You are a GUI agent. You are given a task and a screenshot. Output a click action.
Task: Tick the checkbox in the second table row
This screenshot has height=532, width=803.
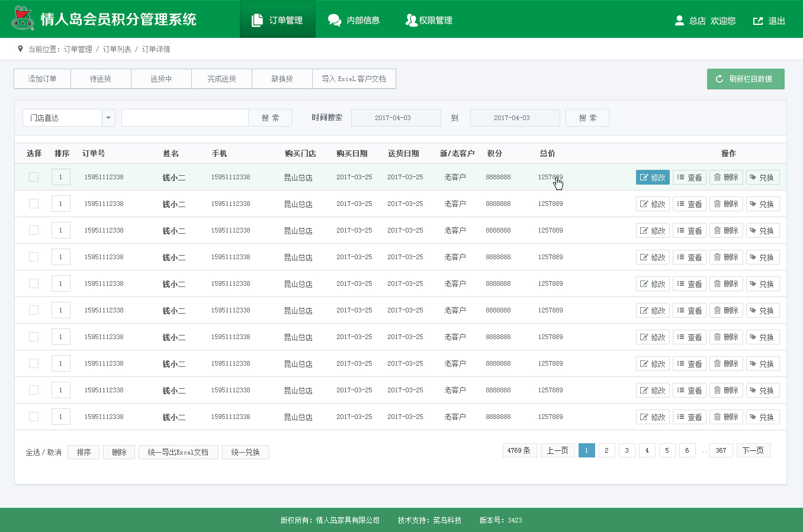pos(34,204)
